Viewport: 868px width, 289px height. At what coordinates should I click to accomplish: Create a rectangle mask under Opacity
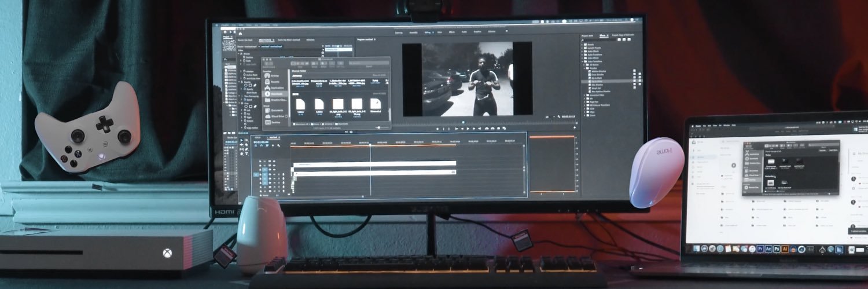click(251, 85)
